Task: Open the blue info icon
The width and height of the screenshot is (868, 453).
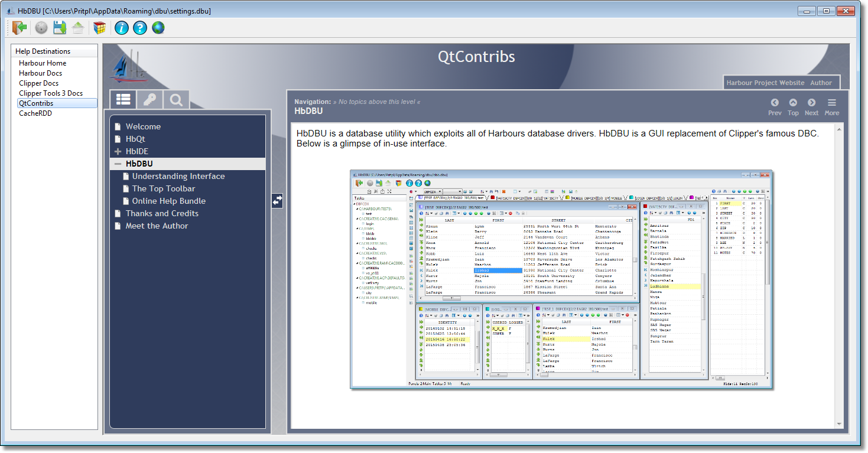Action: click(121, 27)
